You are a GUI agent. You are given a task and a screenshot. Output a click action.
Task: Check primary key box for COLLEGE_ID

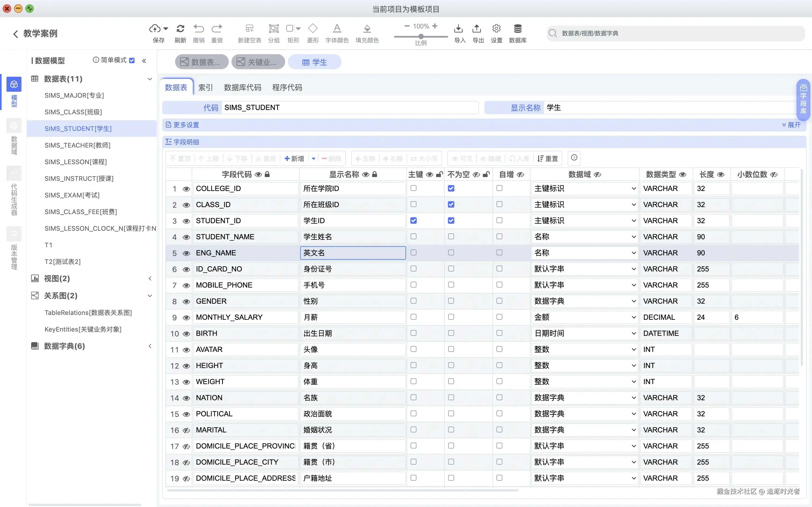[x=413, y=188]
